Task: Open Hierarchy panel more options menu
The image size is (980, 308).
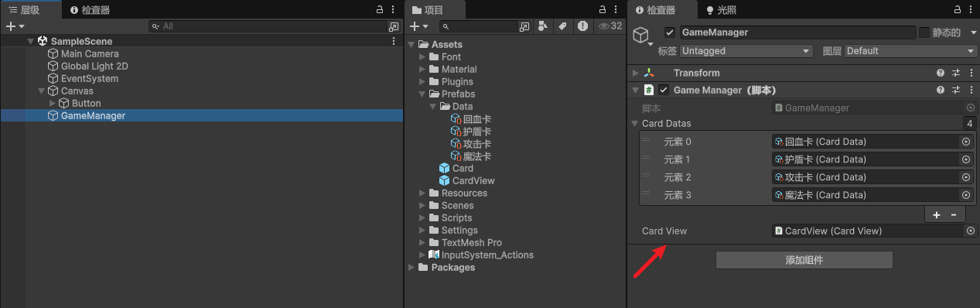Action: (x=394, y=9)
